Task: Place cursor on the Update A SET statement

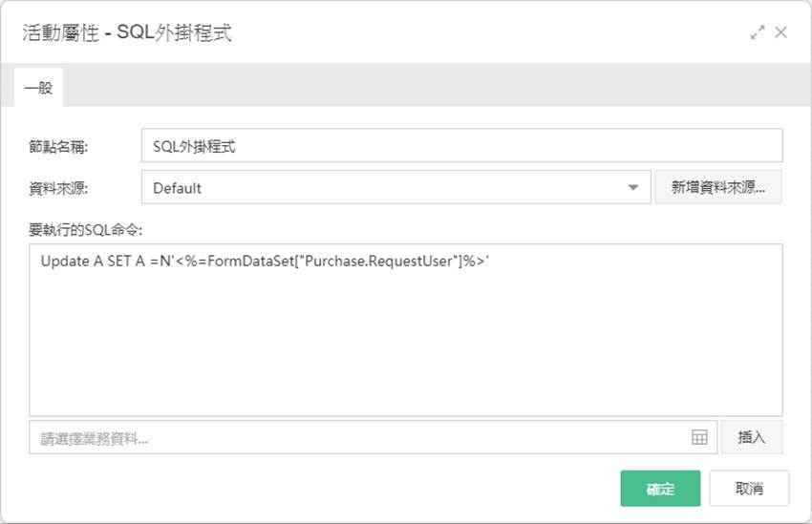Action: (265, 262)
